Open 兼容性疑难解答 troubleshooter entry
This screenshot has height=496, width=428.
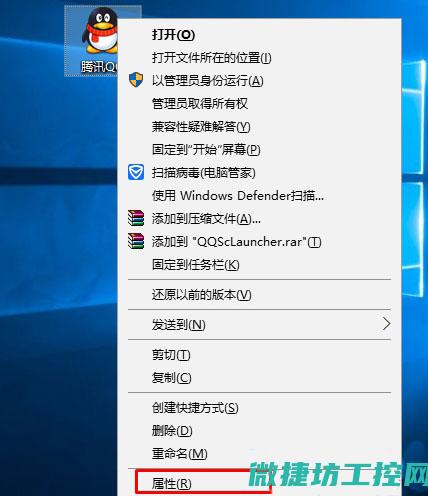(x=201, y=127)
